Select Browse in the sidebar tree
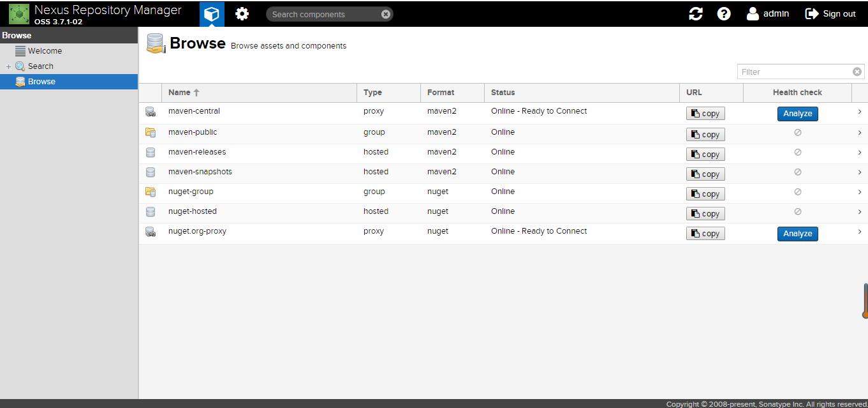This screenshot has width=868, height=408. pyautogui.click(x=69, y=82)
